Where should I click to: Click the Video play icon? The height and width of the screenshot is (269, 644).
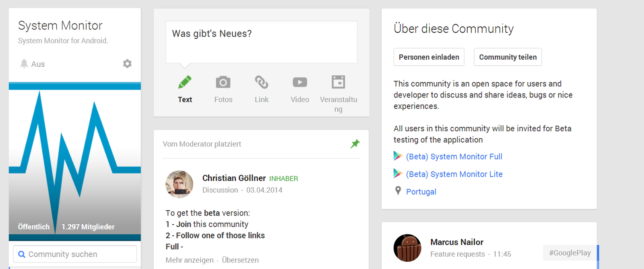point(300,82)
